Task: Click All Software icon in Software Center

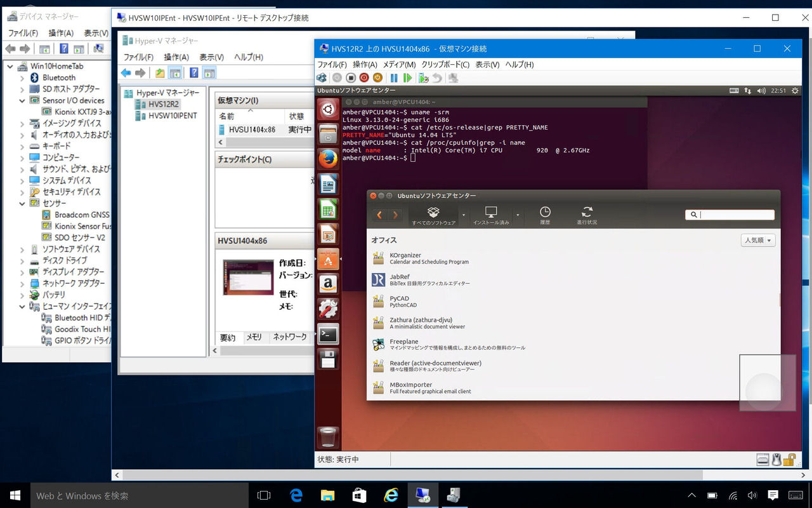Action: click(433, 215)
